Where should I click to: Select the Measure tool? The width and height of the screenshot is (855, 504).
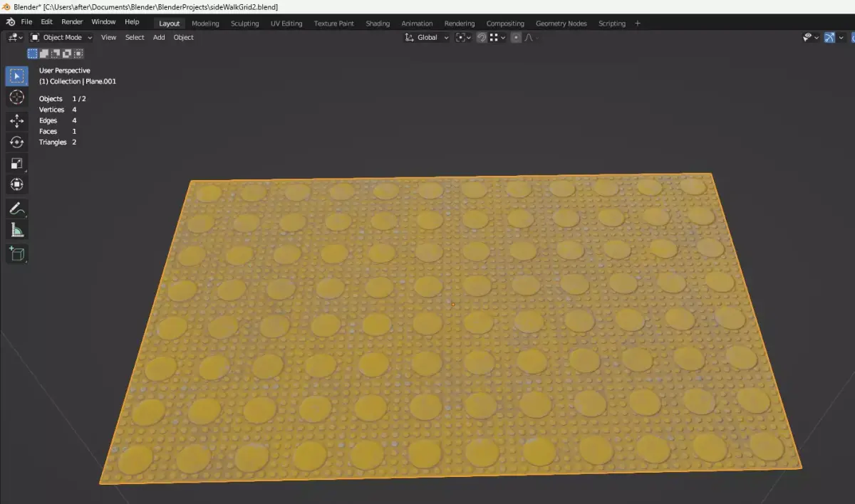click(x=17, y=229)
